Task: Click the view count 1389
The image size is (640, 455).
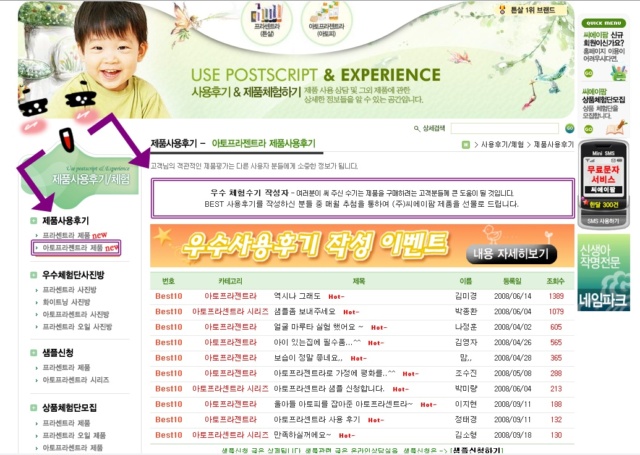Action: tap(556, 296)
